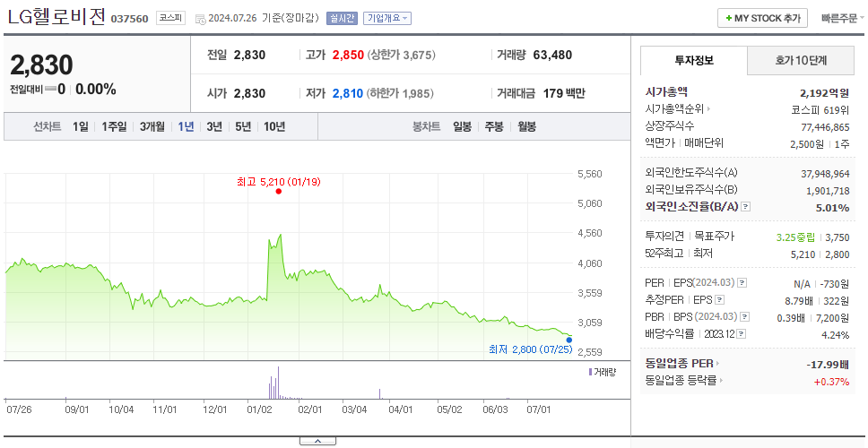Switch to the 투자정보 tab

694,60
